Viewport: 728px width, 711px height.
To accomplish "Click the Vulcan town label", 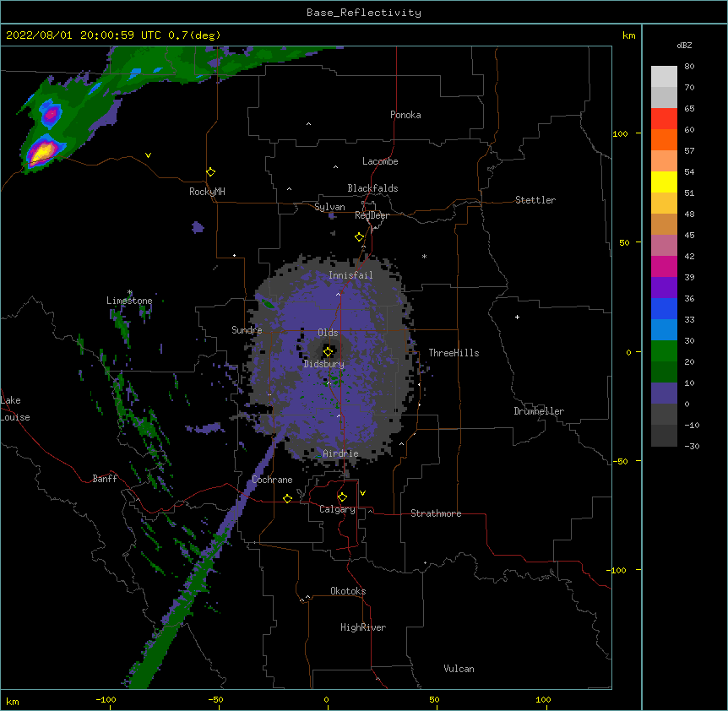I will click(x=459, y=669).
